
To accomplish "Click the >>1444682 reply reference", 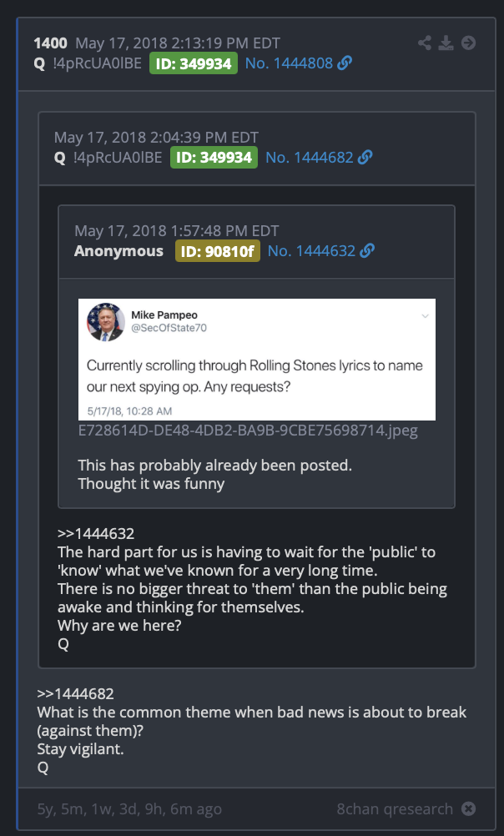I will point(75,693).
